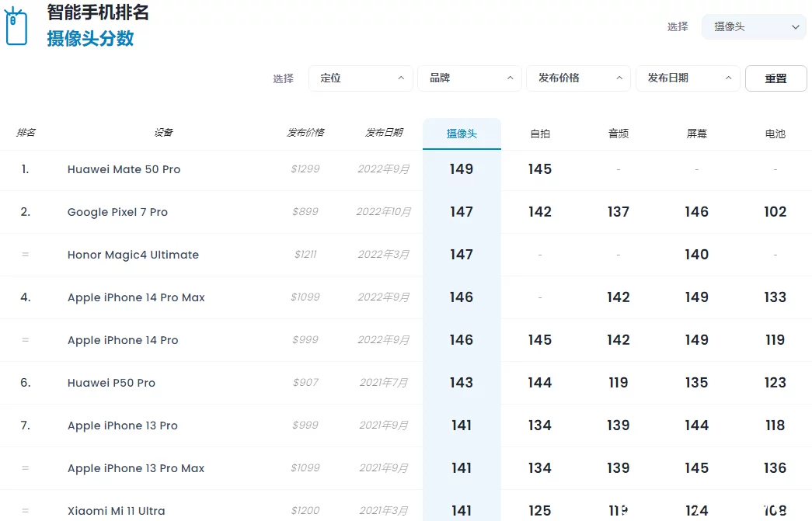
Task: Open the Apple iPhone 14 Pro entry
Action: point(123,340)
